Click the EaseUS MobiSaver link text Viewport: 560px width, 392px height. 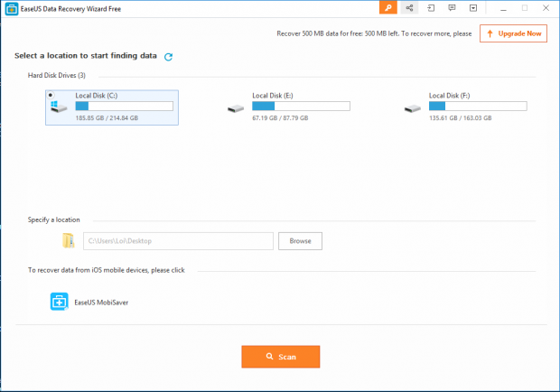point(101,303)
